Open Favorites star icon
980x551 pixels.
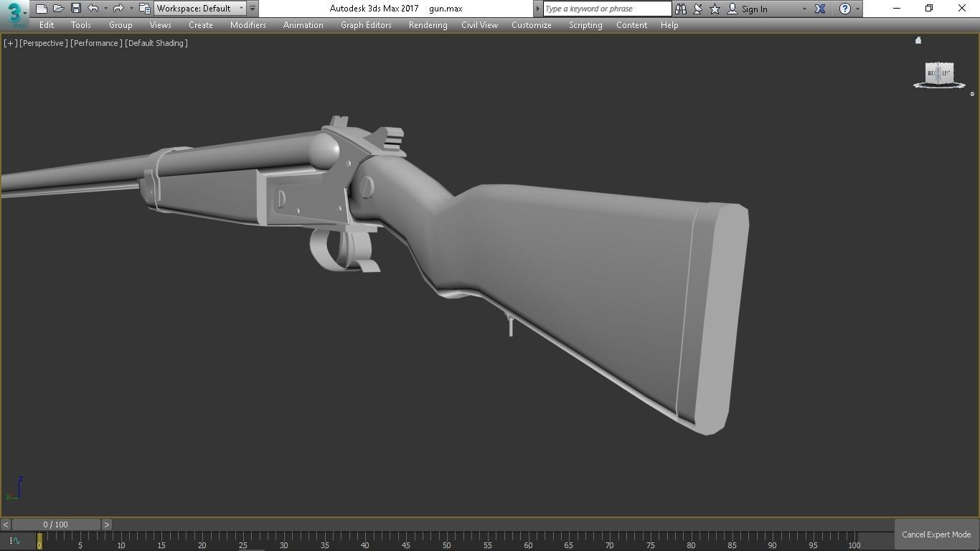pyautogui.click(x=715, y=9)
